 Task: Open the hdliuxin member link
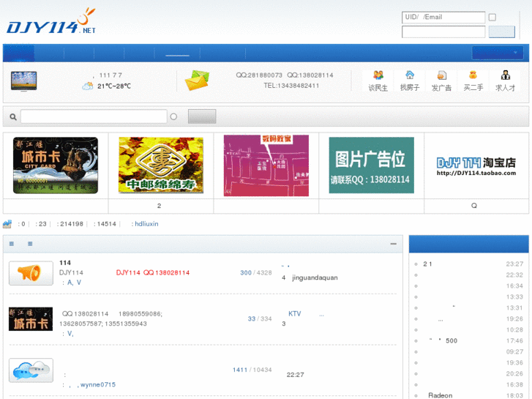tap(146, 224)
